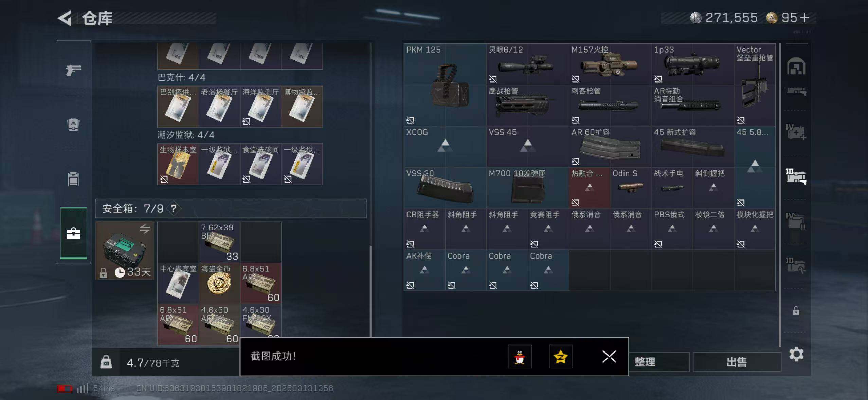This screenshot has height=400, width=868.
Task: Open the chest rig category in sidebar
Action: pos(73,179)
